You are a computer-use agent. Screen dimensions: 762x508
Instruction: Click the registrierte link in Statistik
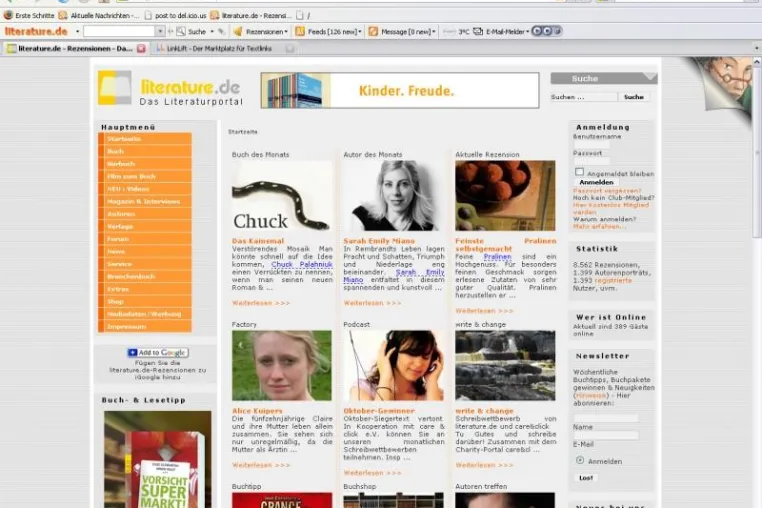[613, 280]
